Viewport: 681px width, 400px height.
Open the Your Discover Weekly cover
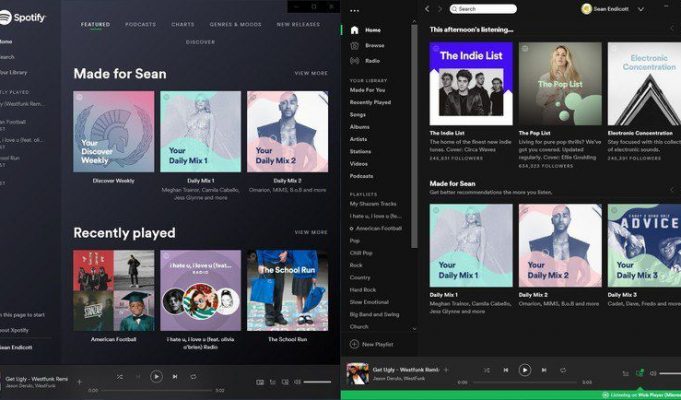pyautogui.click(x=113, y=131)
